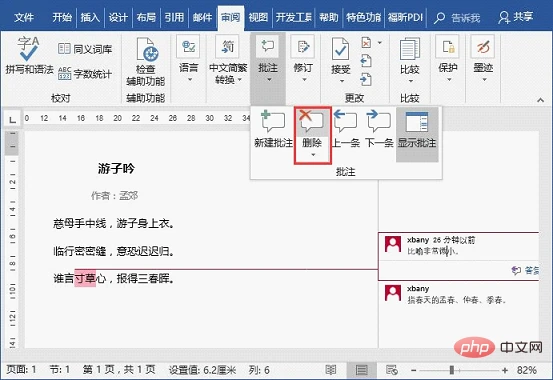553x380 pixels.
Task: Switch to the Home (开始) tab
Action: point(62,17)
